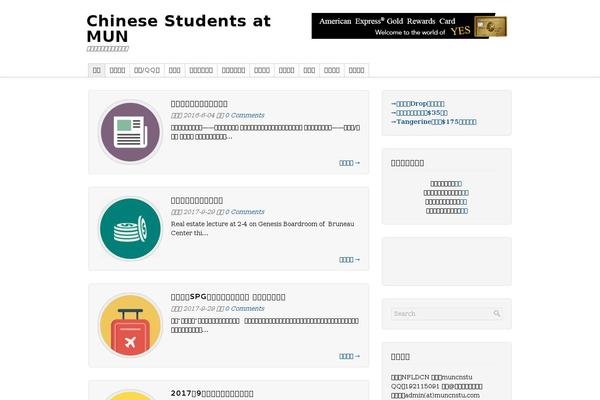Click the magnifier icon in search box
This screenshot has width=600, height=400.
[497, 313]
